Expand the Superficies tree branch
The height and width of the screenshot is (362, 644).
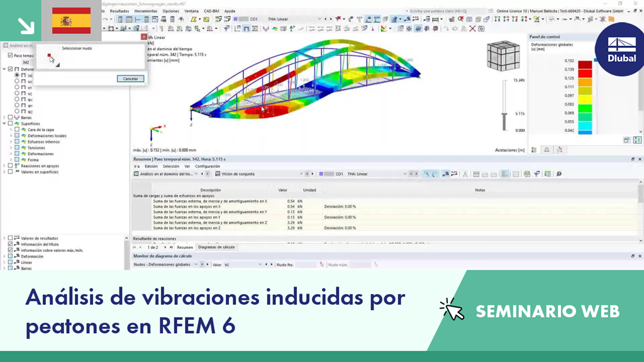pos(4,123)
